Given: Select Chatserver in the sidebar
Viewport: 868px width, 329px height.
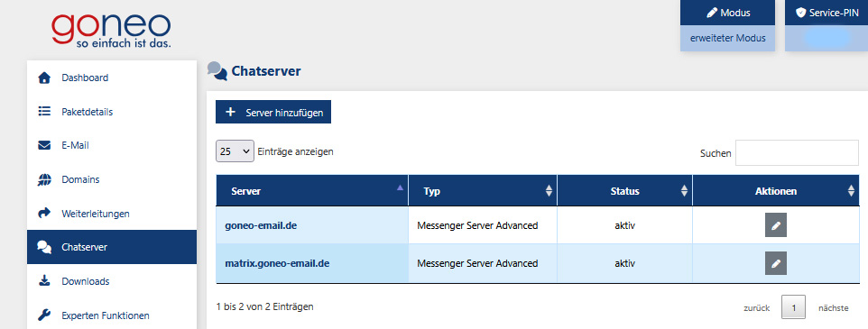Looking at the screenshot, I should click(112, 247).
